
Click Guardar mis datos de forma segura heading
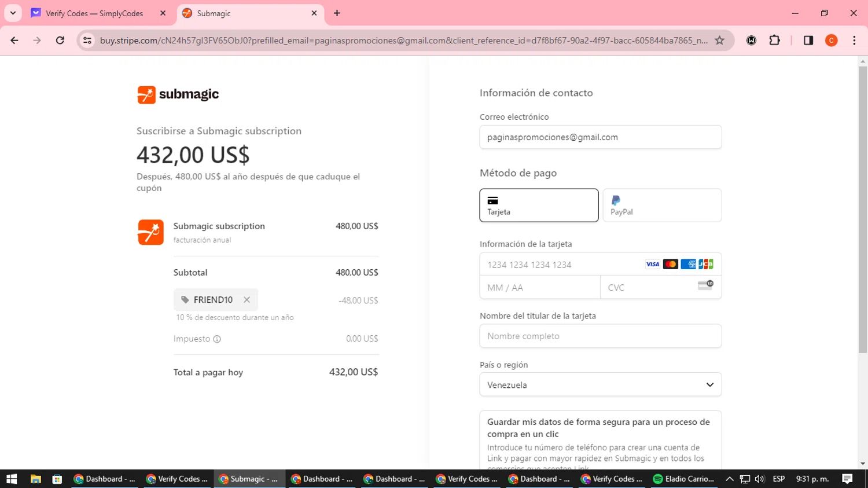click(x=598, y=428)
